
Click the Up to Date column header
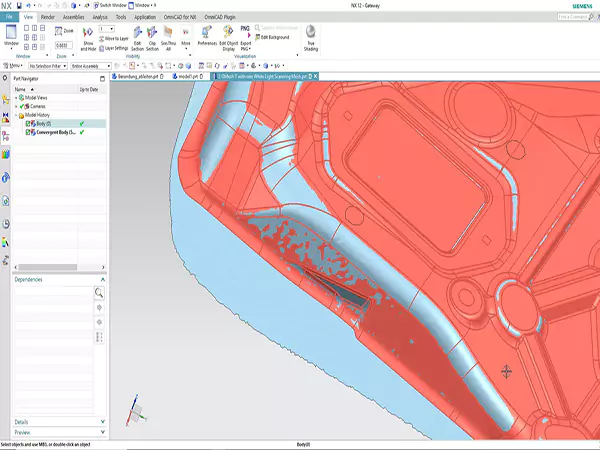(x=89, y=90)
